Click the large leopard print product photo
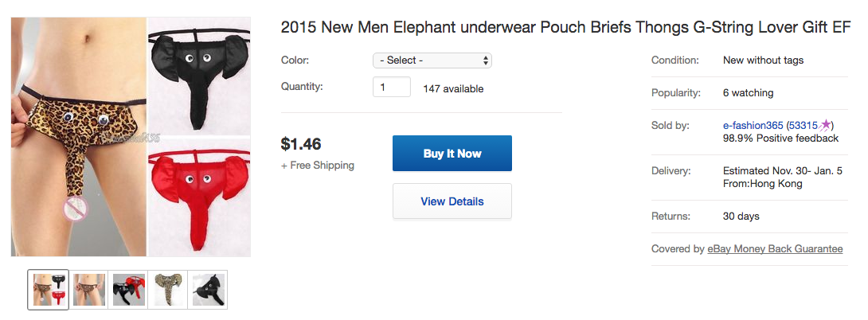 tap(78, 137)
